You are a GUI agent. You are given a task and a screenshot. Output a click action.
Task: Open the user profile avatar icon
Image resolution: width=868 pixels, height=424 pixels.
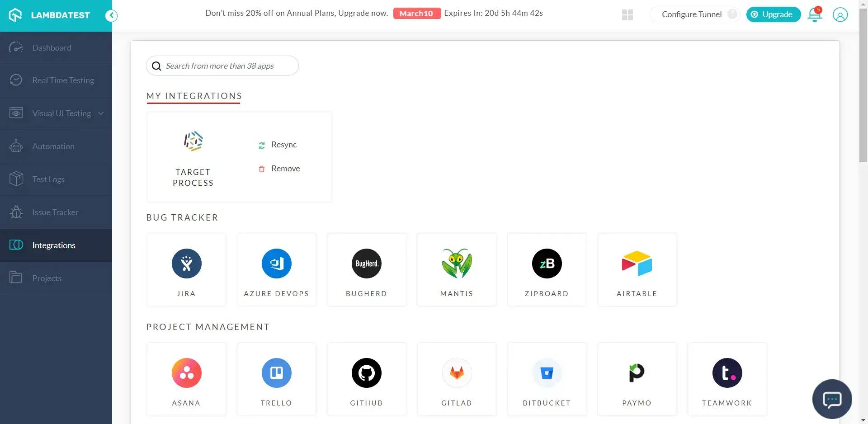(840, 15)
